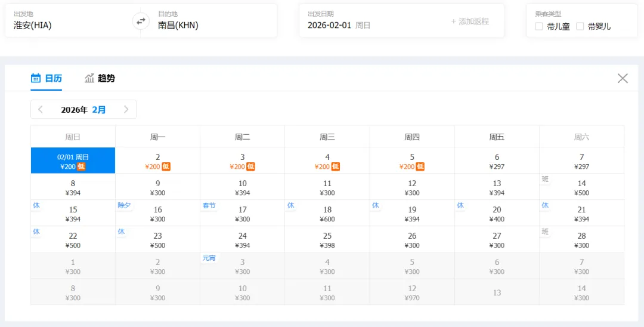Advance to the next month

(126, 110)
